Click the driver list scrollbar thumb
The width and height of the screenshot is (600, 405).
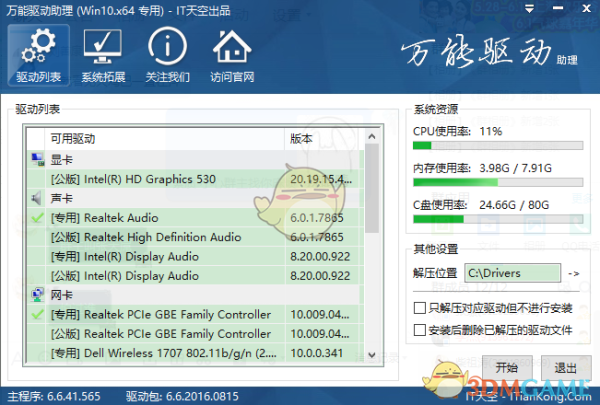[372, 188]
